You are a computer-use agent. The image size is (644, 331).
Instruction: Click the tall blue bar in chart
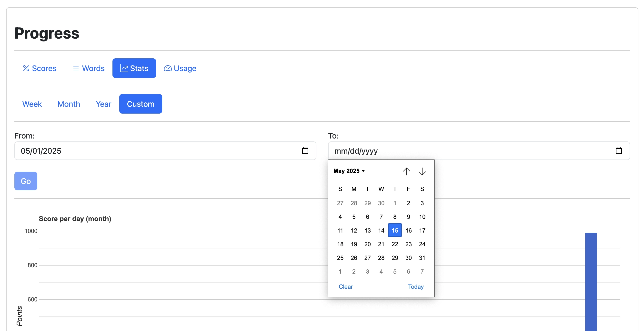pyautogui.click(x=591, y=282)
